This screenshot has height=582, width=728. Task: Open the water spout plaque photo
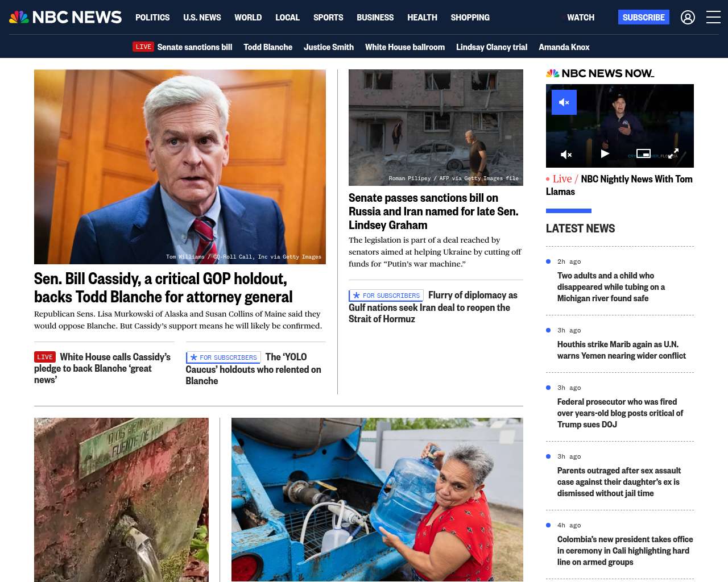pos(121,500)
